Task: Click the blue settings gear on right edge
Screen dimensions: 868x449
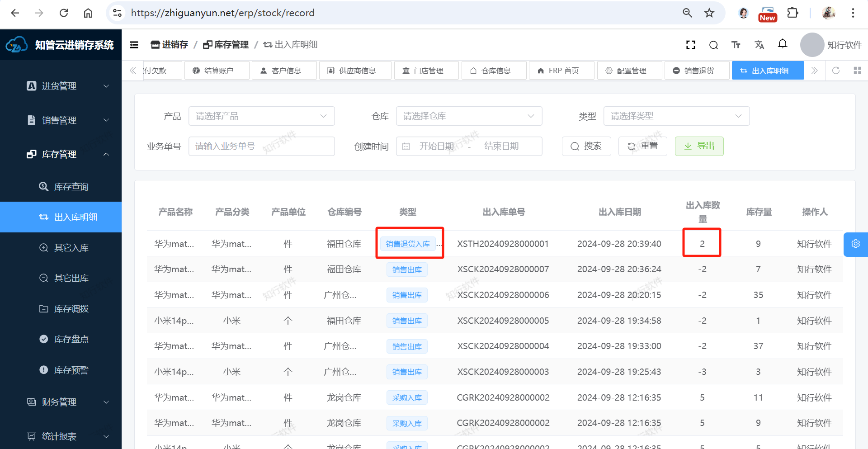Action: (x=855, y=244)
